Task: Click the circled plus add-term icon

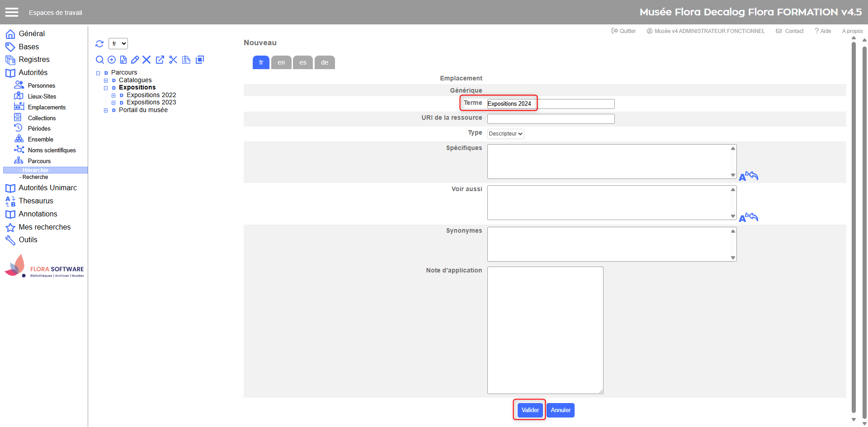Action: coord(112,60)
